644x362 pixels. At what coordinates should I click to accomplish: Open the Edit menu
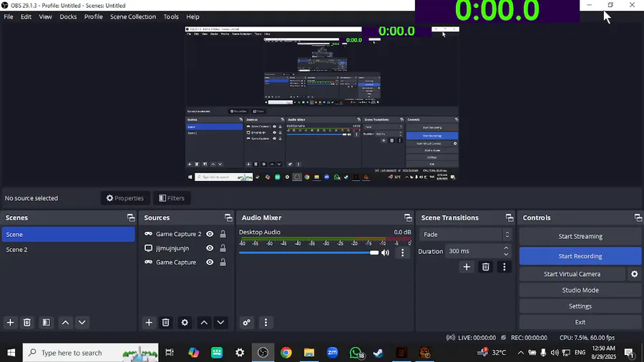tap(26, 17)
